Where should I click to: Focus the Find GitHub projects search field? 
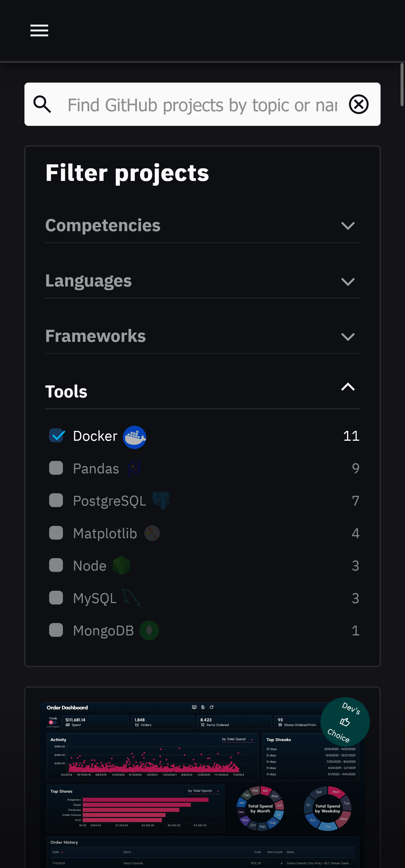click(202, 105)
